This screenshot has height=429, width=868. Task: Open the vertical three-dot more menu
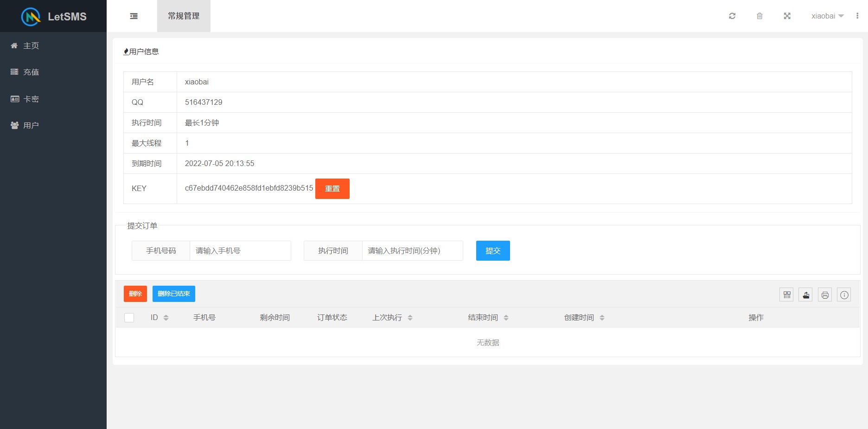857,16
